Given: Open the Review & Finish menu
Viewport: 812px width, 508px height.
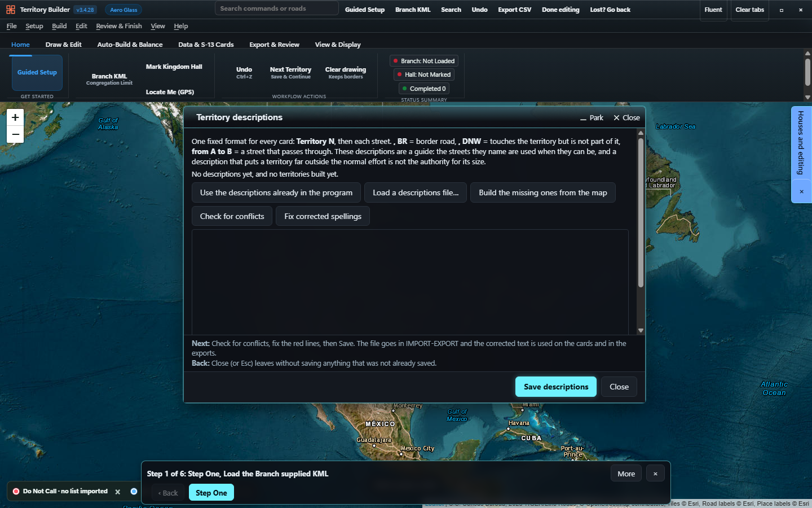Looking at the screenshot, I should point(119,26).
